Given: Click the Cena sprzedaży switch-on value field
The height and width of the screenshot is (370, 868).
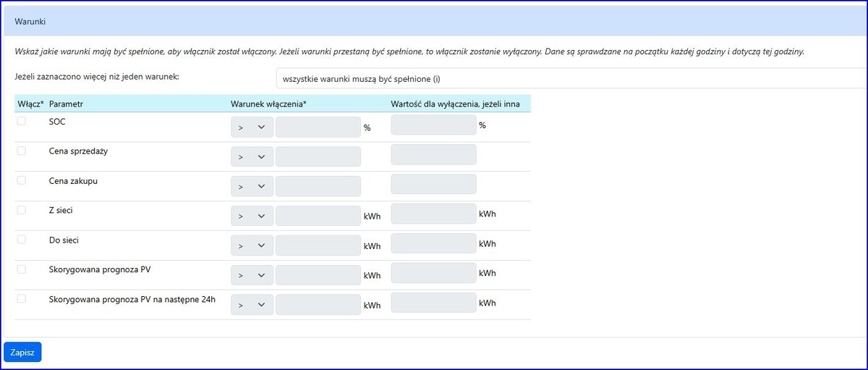Looking at the screenshot, I should tap(318, 157).
